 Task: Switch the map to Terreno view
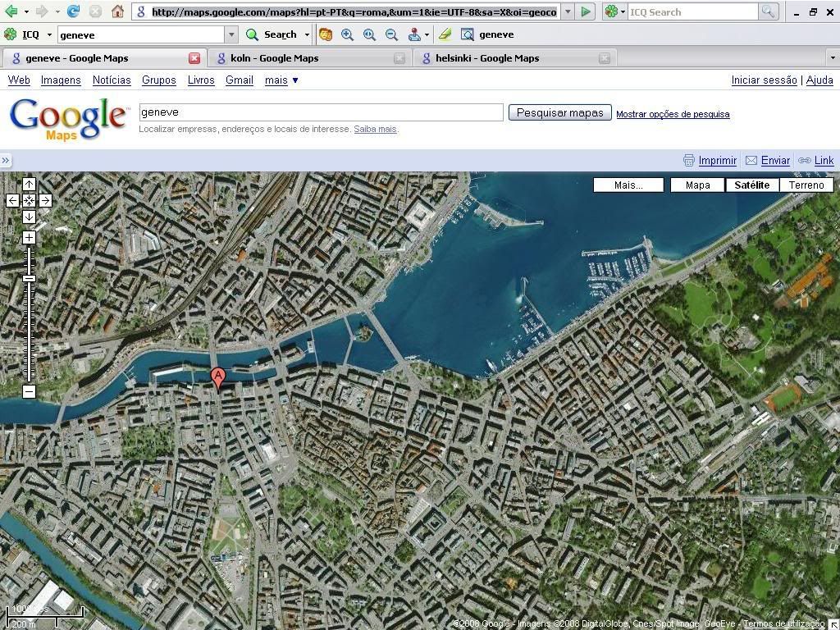(x=806, y=185)
